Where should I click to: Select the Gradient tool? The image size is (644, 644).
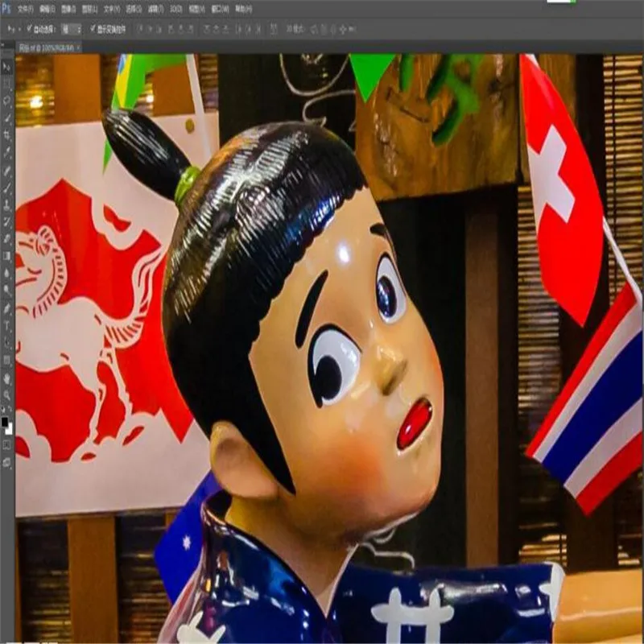(x=7, y=256)
